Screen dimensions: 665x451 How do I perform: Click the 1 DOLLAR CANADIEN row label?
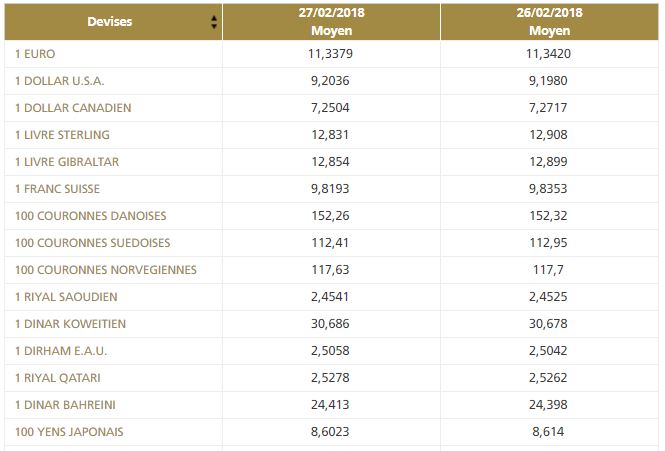[73, 108]
